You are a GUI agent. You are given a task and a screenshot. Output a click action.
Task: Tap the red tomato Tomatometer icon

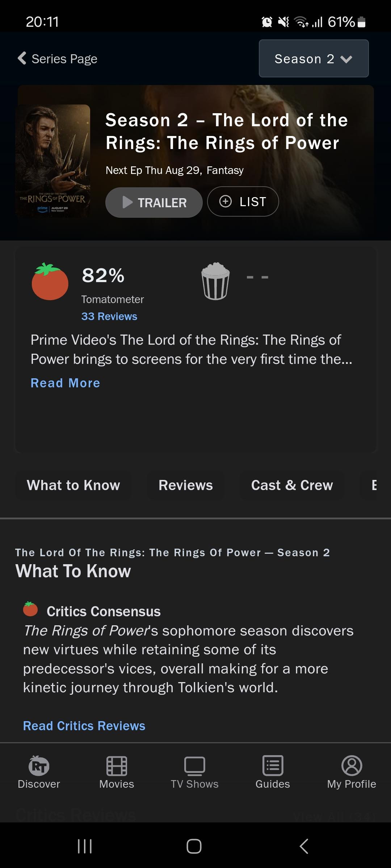point(50,282)
